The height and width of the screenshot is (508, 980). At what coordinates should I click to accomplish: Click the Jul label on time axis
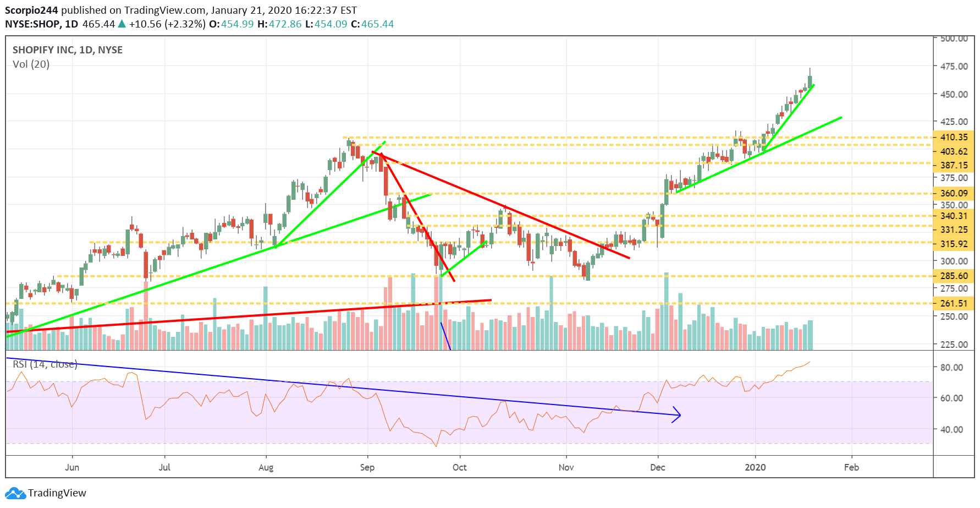click(x=164, y=467)
